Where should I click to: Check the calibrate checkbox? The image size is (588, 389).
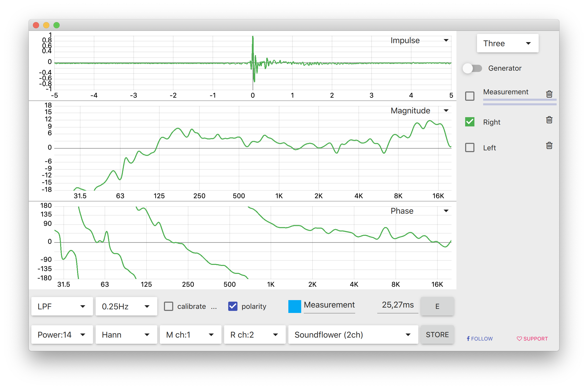[x=169, y=306]
